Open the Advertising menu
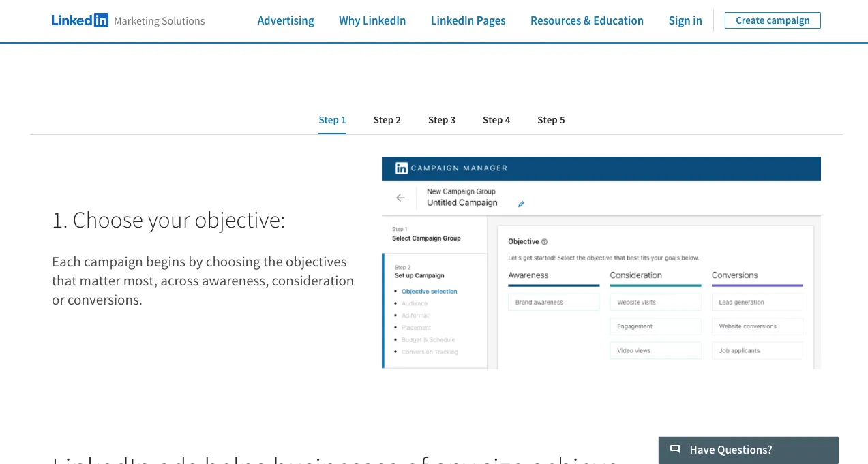The width and height of the screenshot is (868, 464). 286,20
